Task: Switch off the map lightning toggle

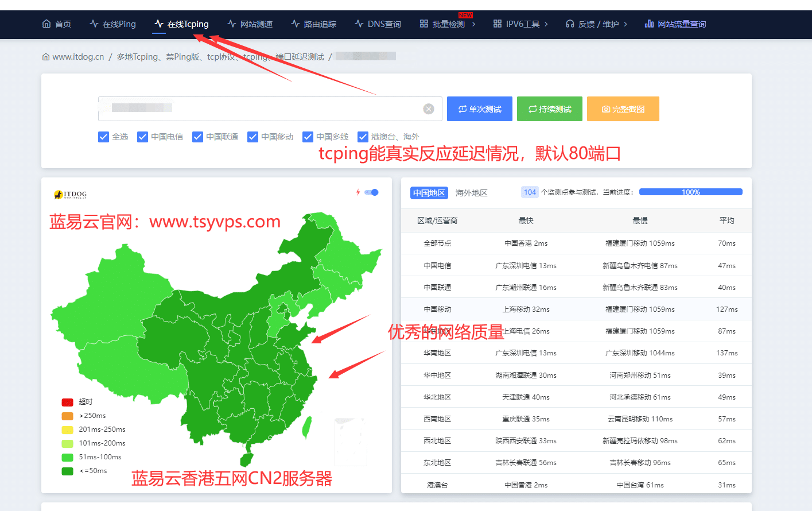Action: click(x=372, y=192)
